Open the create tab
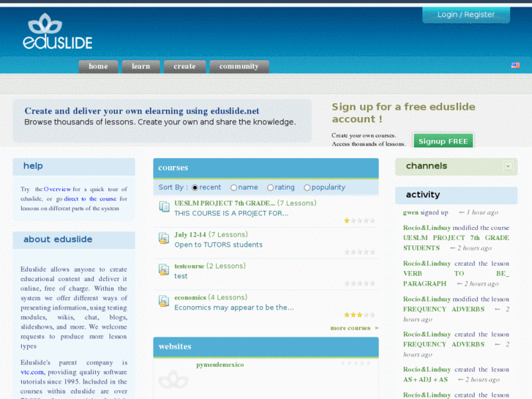 click(x=184, y=67)
